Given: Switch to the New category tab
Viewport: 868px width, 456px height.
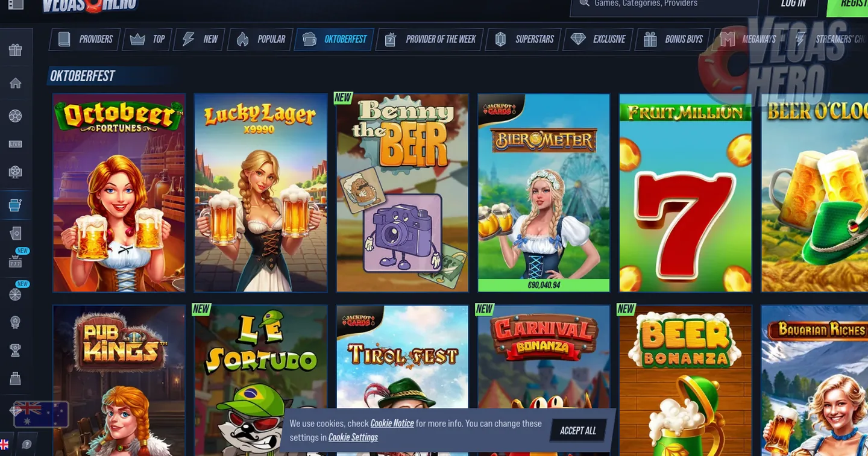Looking at the screenshot, I should (200, 39).
